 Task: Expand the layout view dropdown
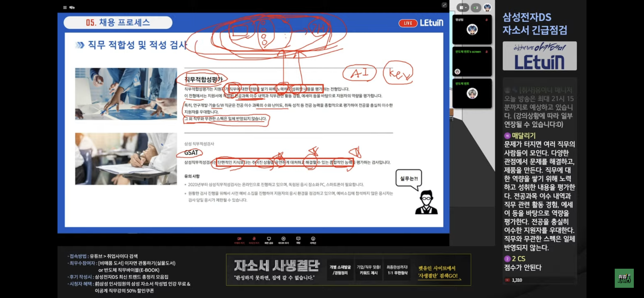pos(463,8)
